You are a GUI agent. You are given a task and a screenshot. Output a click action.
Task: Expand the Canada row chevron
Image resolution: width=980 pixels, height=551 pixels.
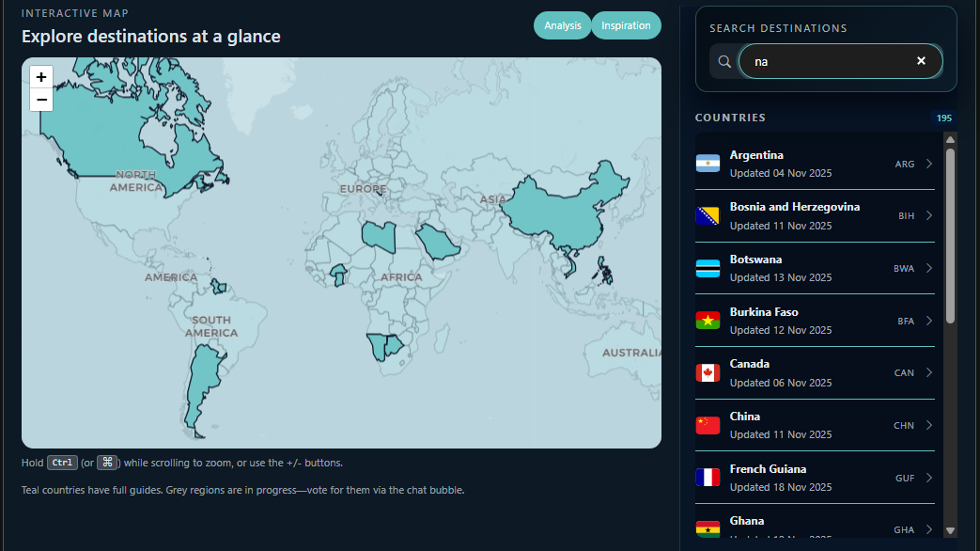[929, 372]
